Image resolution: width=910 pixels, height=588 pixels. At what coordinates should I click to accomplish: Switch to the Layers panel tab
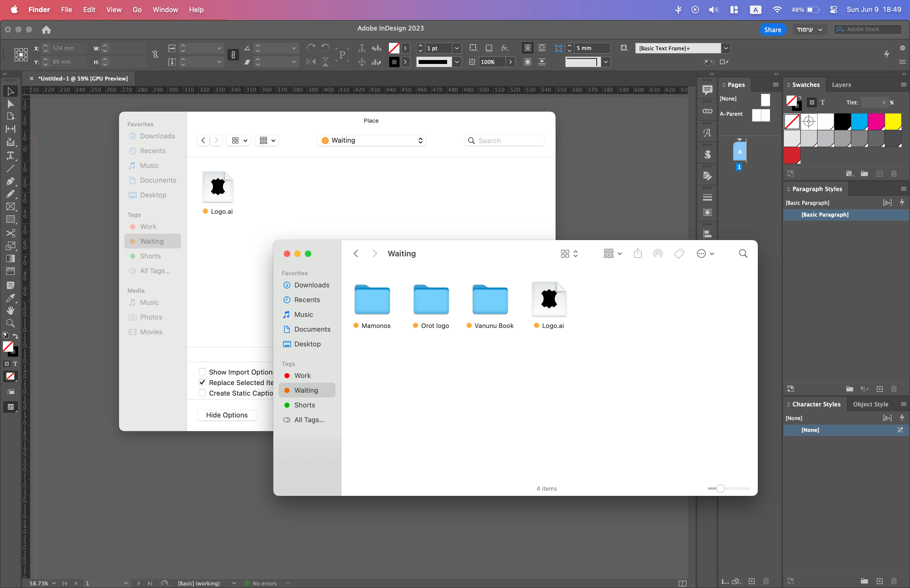[841, 85]
